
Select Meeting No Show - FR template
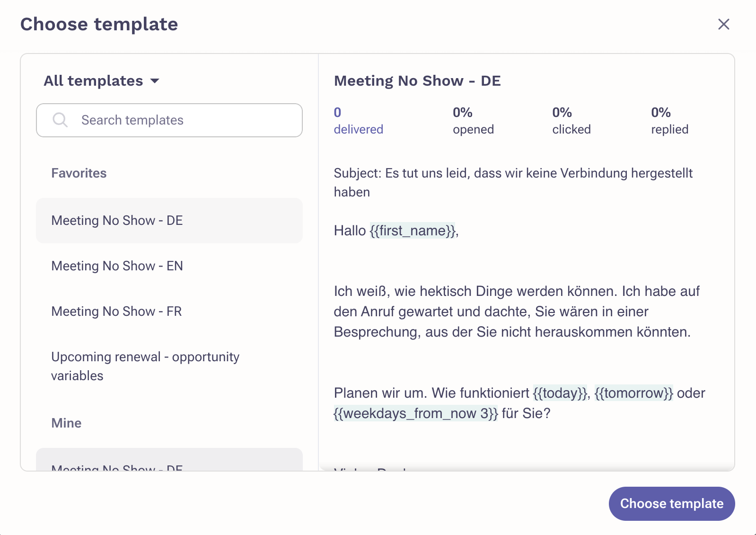coord(169,312)
